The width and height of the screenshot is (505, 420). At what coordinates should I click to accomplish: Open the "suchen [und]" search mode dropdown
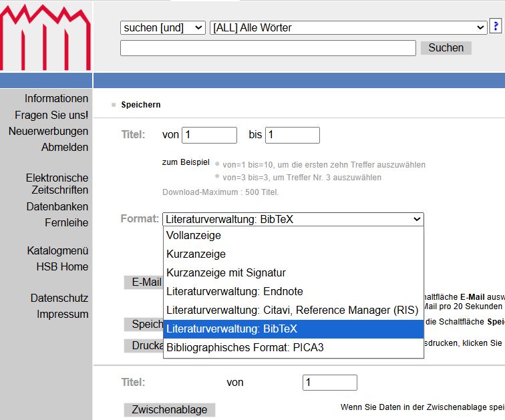[x=162, y=27]
